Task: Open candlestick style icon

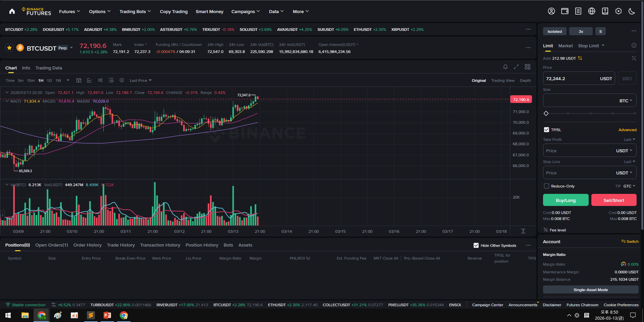Action: [100, 80]
